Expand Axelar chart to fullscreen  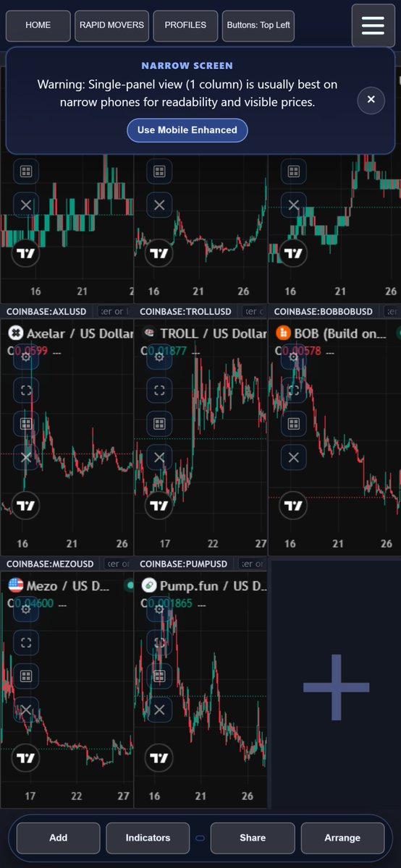pos(26,391)
